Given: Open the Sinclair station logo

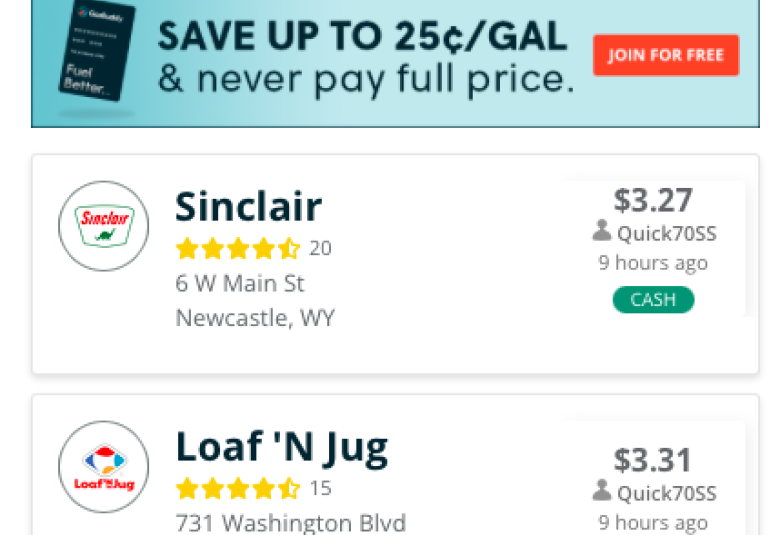Looking at the screenshot, I should (103, 226).
